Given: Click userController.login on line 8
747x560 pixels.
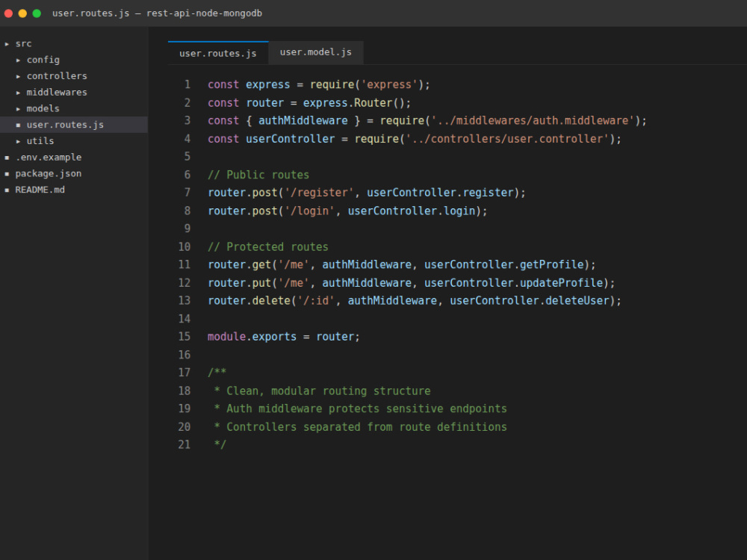Looking at the screenshot, I should pyautogui.click(x=412, y=211).
